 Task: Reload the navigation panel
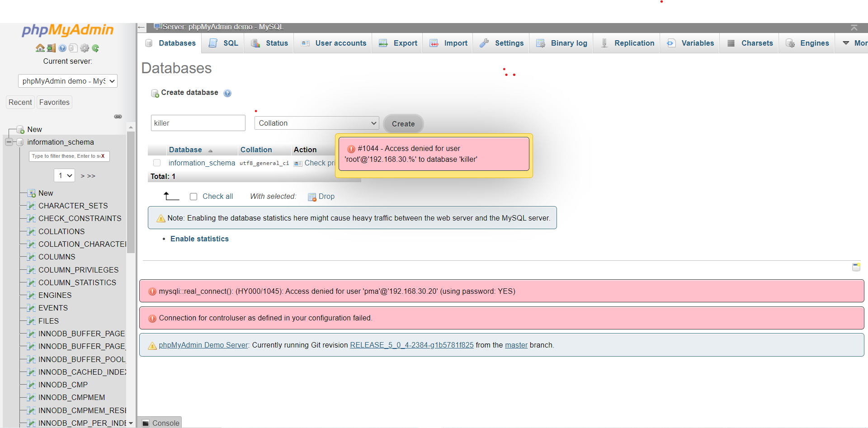click(x=95, y=48)
